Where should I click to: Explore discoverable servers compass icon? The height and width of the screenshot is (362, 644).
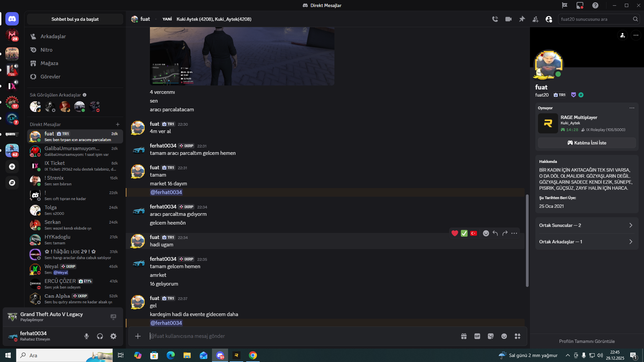tap(12, 183)
